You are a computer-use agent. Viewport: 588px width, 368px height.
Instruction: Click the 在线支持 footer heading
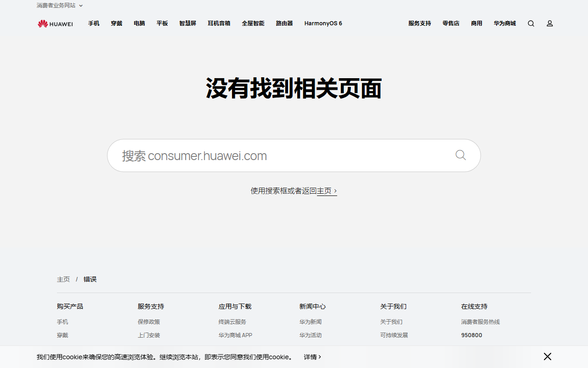(474, 306)
